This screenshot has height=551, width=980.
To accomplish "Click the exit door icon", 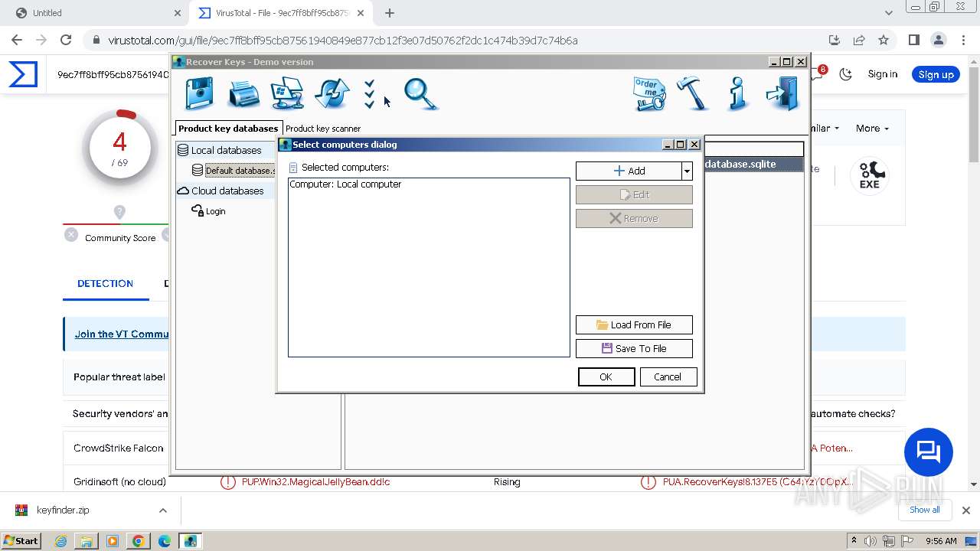I will pyautogui.click(x=782, y=93).
